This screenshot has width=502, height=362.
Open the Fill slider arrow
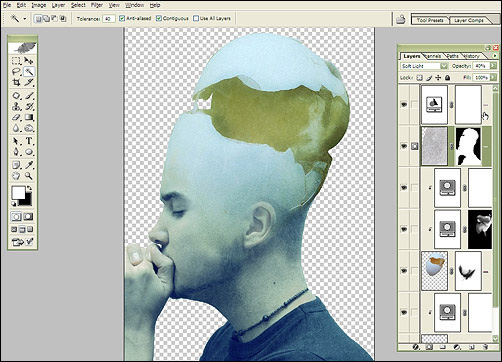tap(493, 78)
